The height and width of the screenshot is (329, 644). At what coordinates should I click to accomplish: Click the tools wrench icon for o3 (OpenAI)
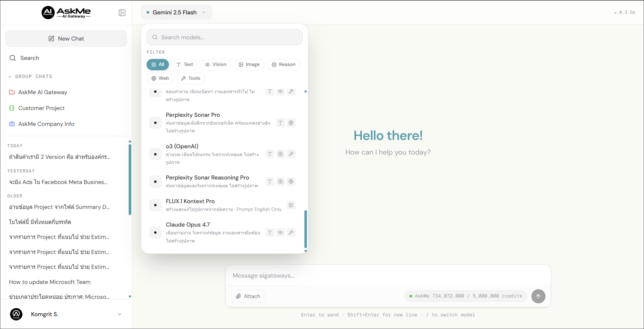(291, 154)
